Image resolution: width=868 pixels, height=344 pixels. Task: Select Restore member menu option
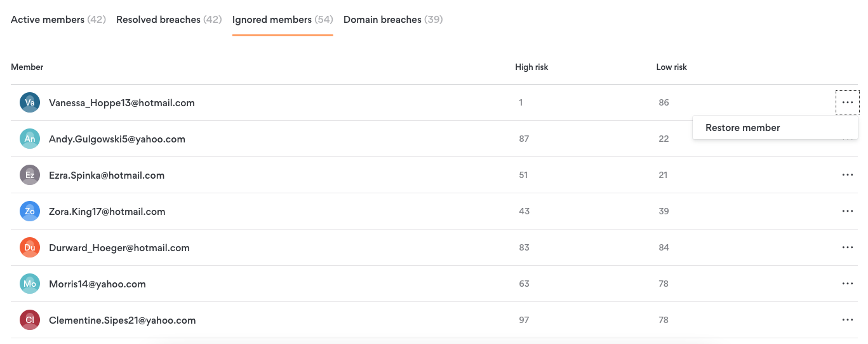click(x=742, y=128)
